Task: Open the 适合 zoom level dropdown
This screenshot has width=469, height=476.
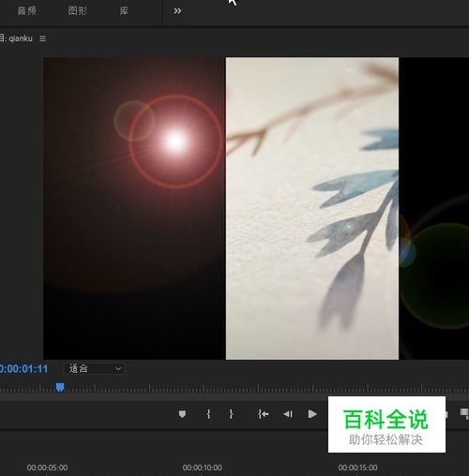Action: pos(94,369)
